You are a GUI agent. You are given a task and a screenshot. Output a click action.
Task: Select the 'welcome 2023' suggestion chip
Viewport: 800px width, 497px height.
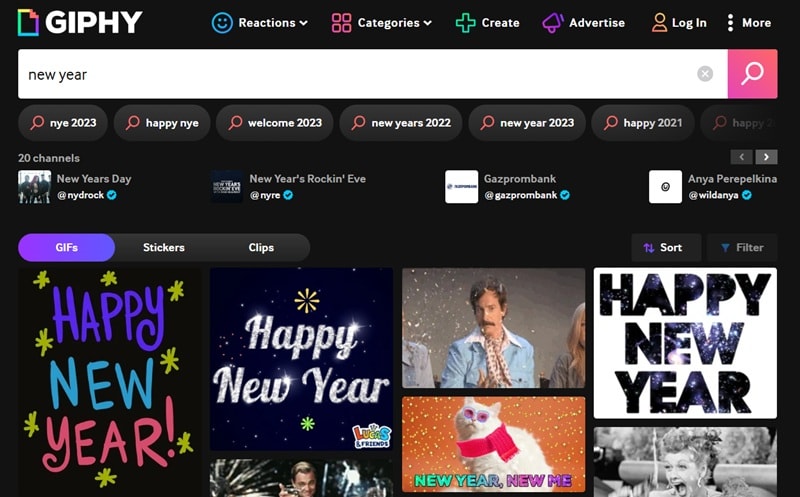[274, 122]
